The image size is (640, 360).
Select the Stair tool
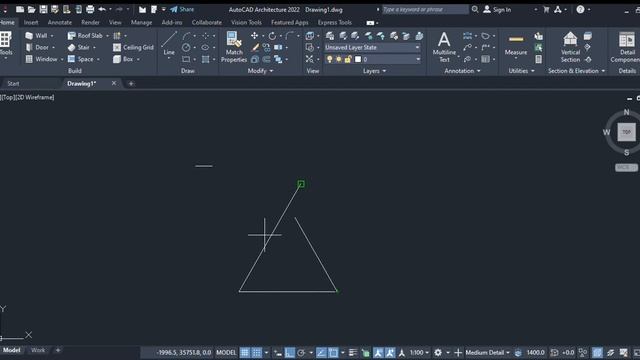pyautogui.click(x=78, y=47)
